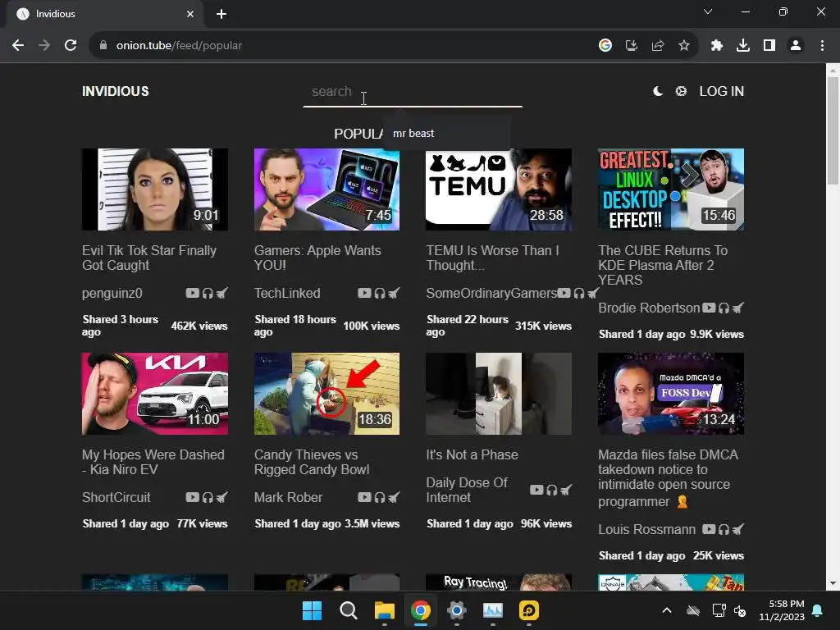Enable audio mode for TechLinked video
This screenshot has width=840, height=630.
coord(380,293)
